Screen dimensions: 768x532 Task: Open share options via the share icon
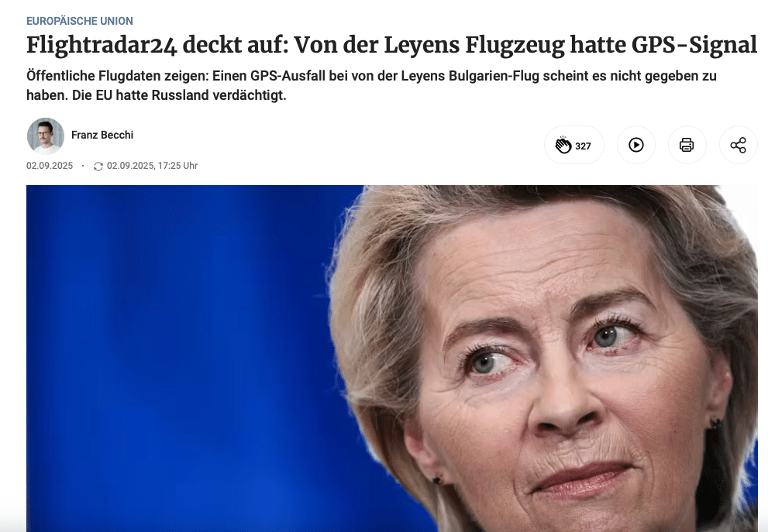tap(738, 145)
